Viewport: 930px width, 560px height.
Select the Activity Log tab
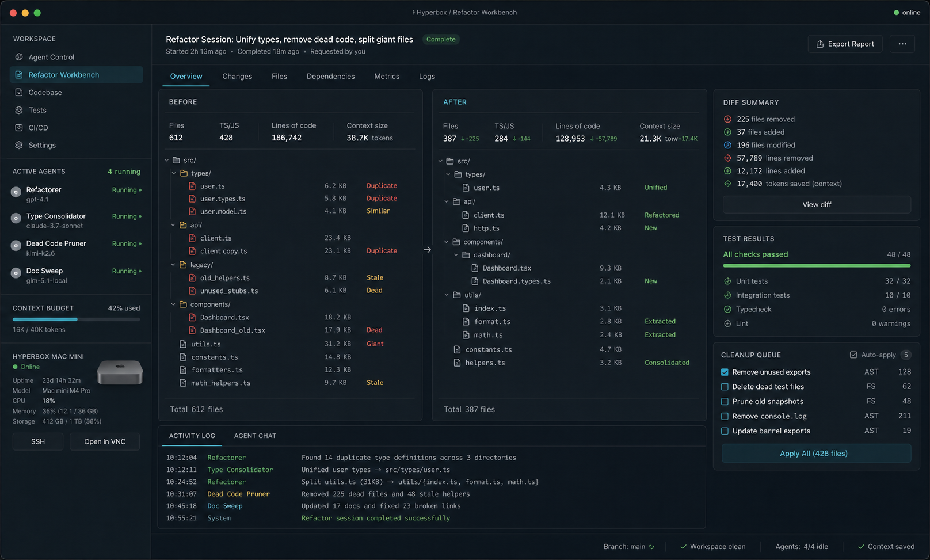point(192,436)
